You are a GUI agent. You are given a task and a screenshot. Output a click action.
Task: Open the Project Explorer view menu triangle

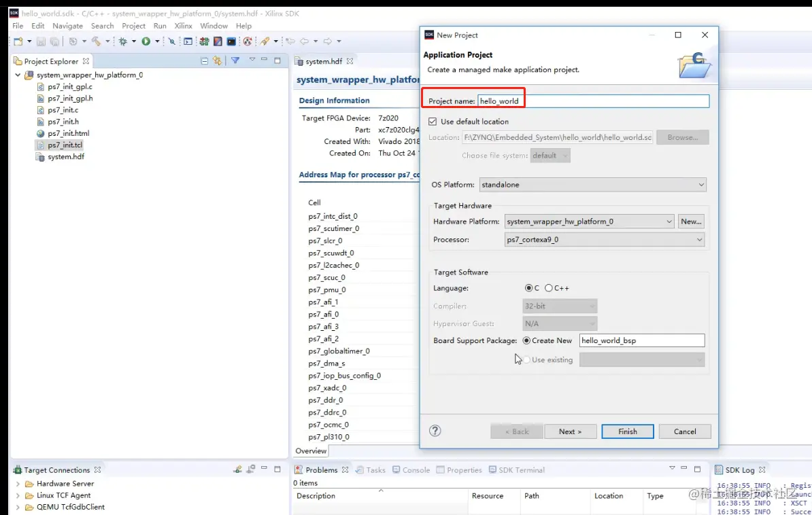coord(252,60)
